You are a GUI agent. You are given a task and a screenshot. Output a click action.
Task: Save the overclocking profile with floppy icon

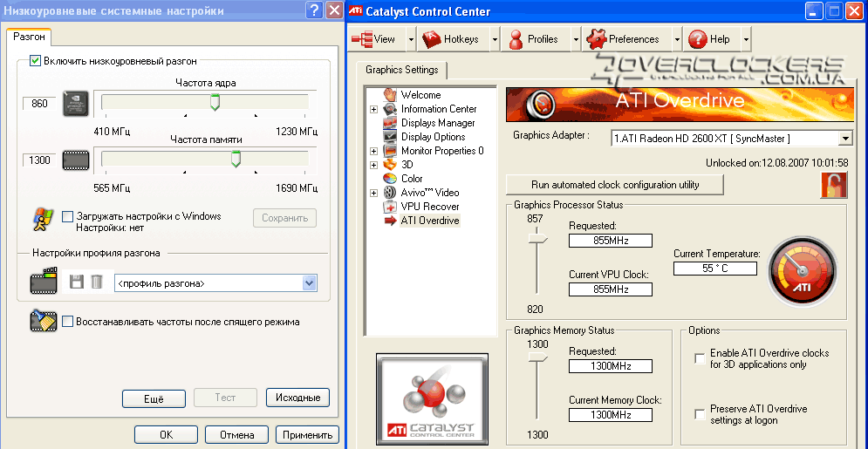click(77, 282)
